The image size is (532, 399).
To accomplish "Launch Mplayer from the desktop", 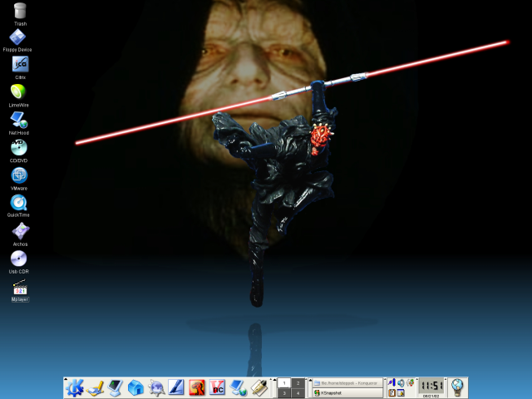I will click(20, 287).
